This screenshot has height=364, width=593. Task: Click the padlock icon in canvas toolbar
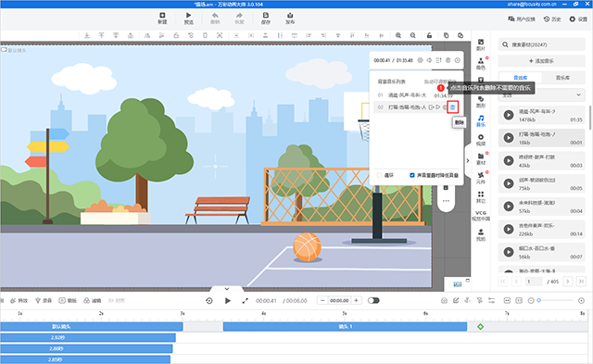point(429,35)
